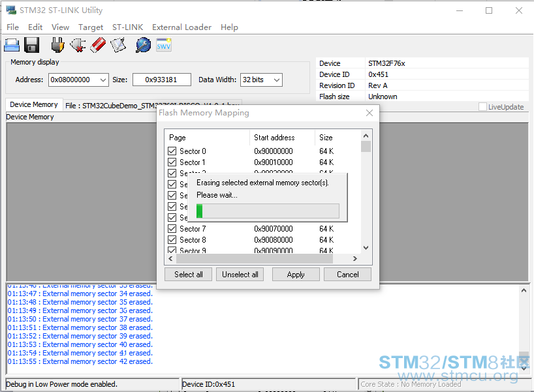534x392 pixels.
Task: Expand the Data Width 32 bits dropdown
Action: coord(277,80)
